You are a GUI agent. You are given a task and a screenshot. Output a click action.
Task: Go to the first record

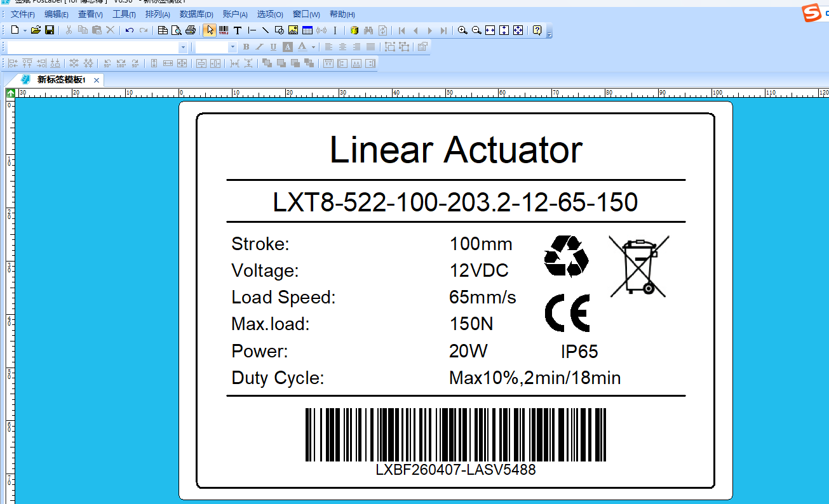[402, 30]
